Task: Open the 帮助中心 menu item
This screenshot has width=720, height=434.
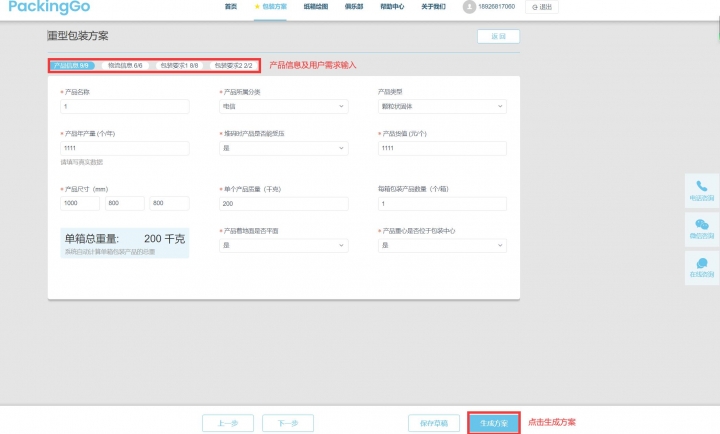Action: click(x=392, y=7)
